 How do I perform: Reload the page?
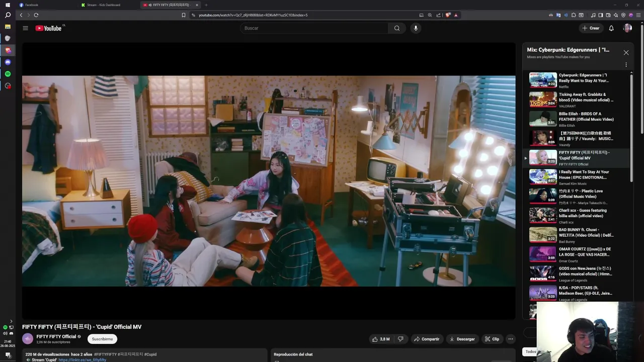(x=36, y=15)
